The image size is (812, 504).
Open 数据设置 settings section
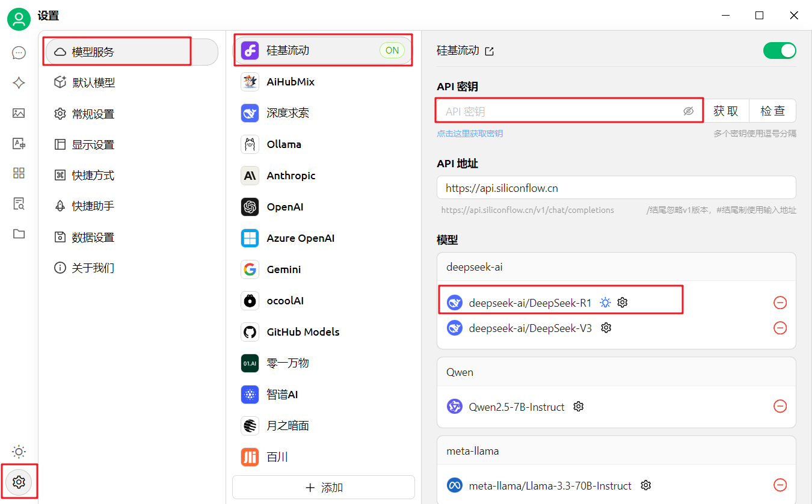[x=131, y=237]
